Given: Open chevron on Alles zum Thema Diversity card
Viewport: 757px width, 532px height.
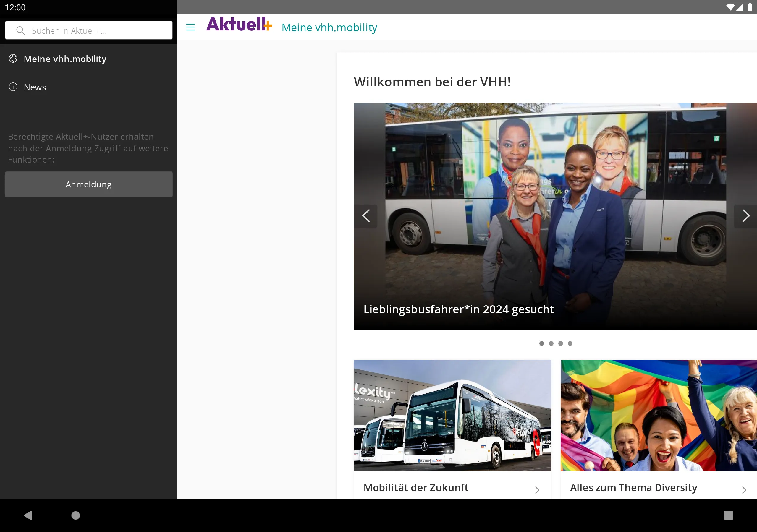Looking at the screenshot, I should point(744,490).
